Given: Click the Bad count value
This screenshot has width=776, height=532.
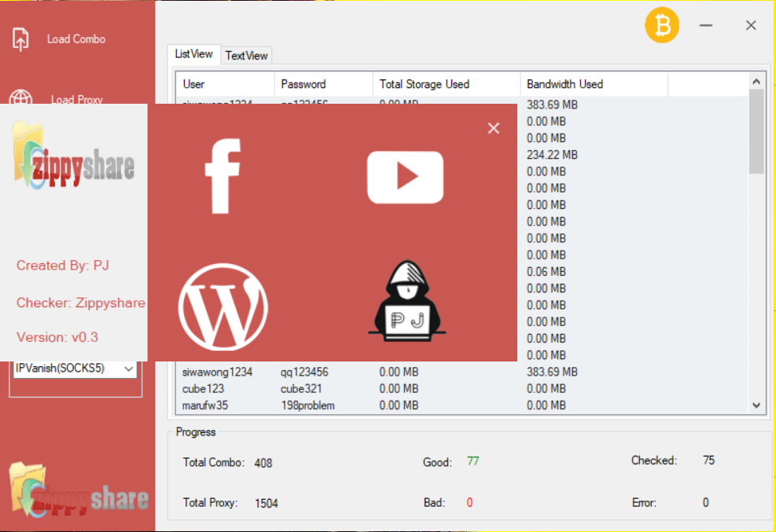Looking at the screenshot, I should (x=469, y=503).
